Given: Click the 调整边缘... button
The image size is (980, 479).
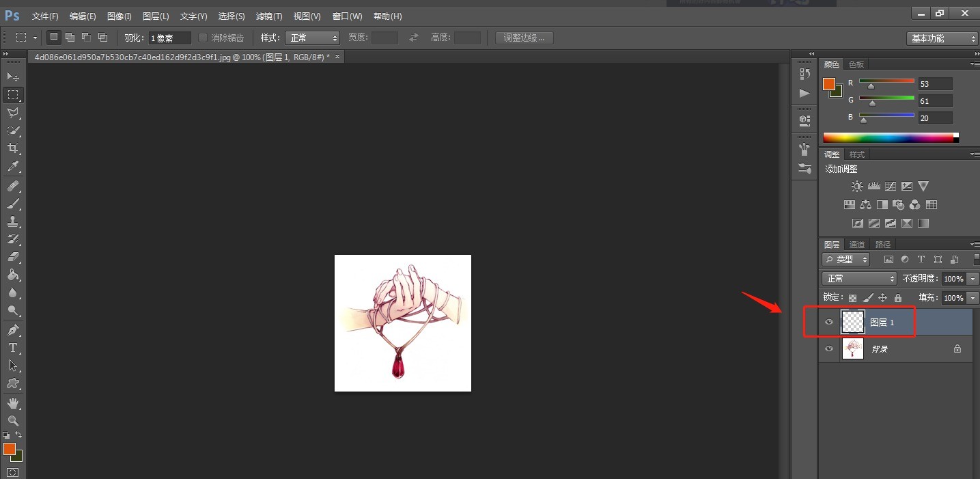Looking at the screenshot, I should click(524, 38).
